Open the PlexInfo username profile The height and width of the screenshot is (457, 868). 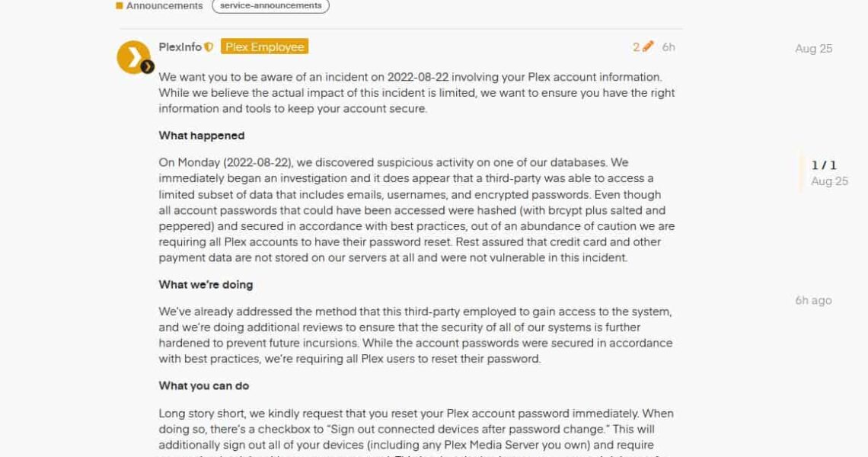pos(180,47)
